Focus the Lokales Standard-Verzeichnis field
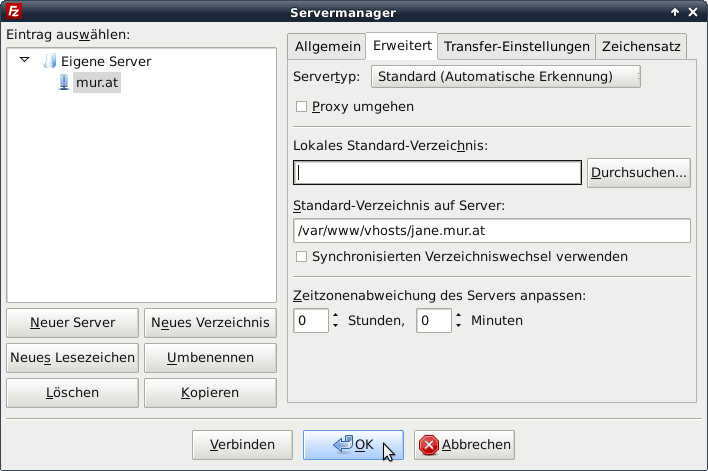The image size is (708, 471). (x=437, y=173)
